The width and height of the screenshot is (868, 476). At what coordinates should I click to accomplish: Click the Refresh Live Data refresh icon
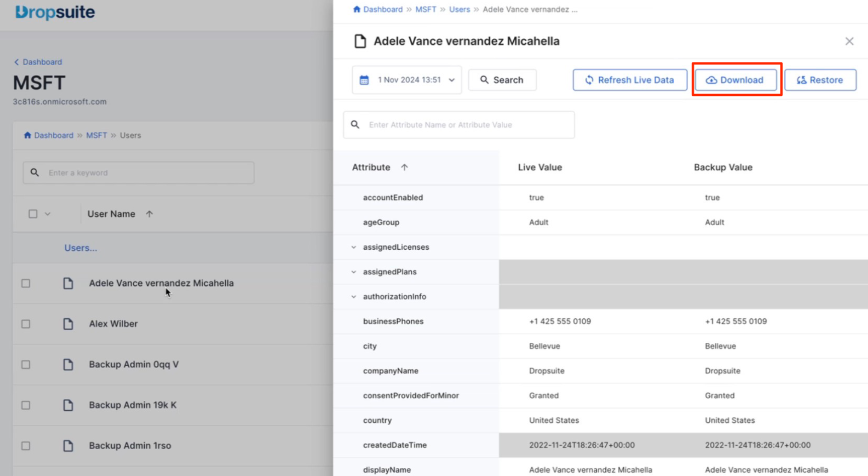click(x=589, y=80)
